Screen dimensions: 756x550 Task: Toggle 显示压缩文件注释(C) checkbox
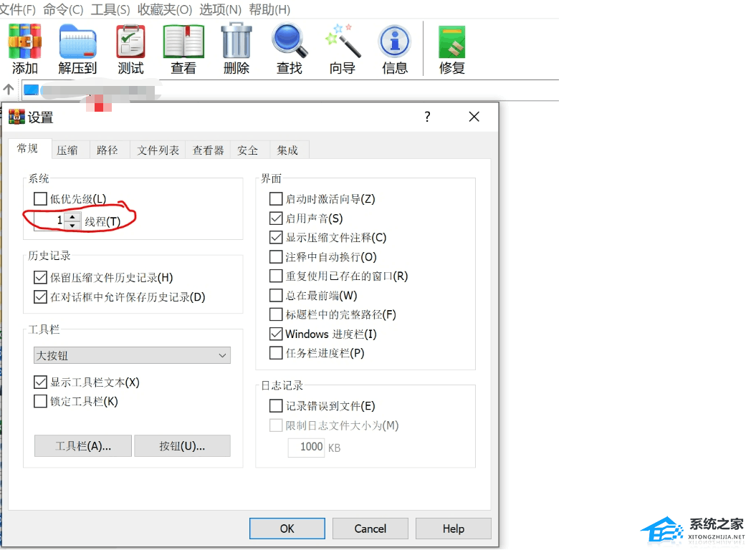click(x=276, y=237)
